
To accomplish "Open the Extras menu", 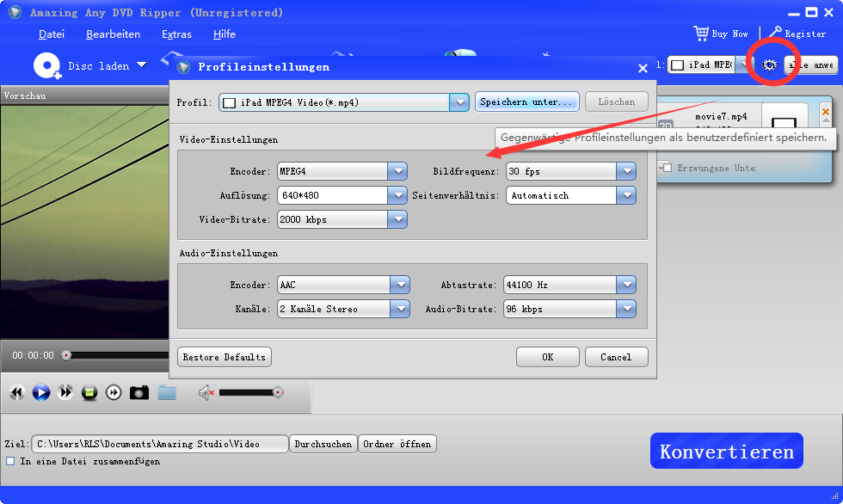I will [x=176, y=34].
